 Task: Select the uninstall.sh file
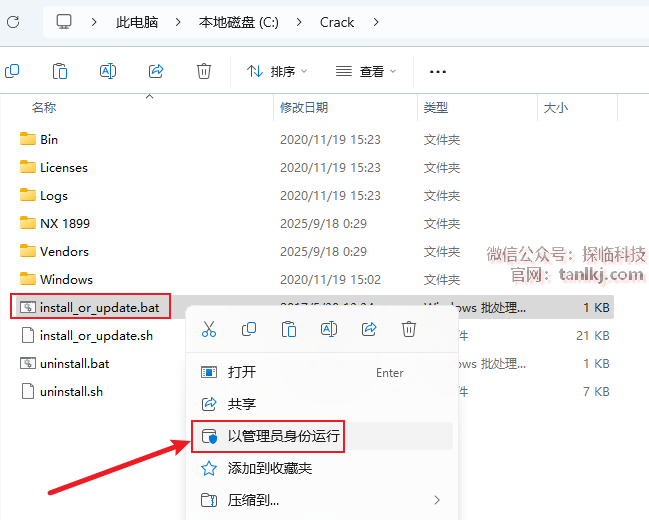pos(71,392)
